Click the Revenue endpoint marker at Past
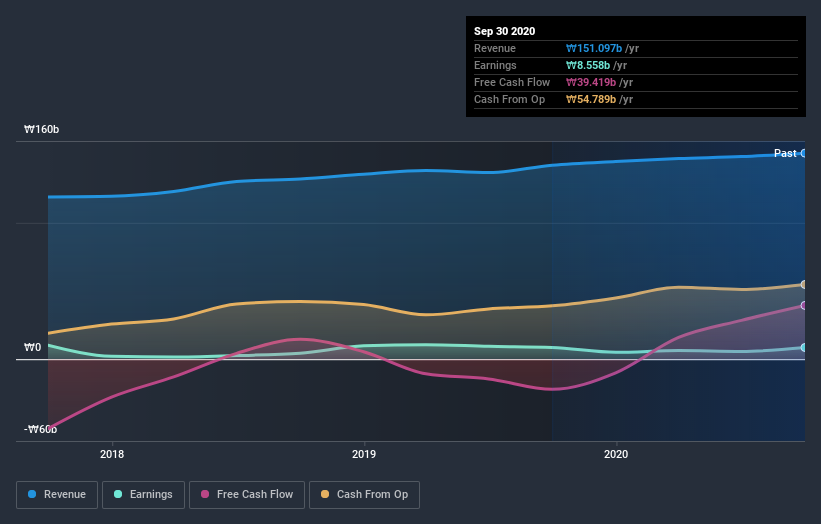Image resolution: width=821 pixels, height=524 pixels. (804, 153)
